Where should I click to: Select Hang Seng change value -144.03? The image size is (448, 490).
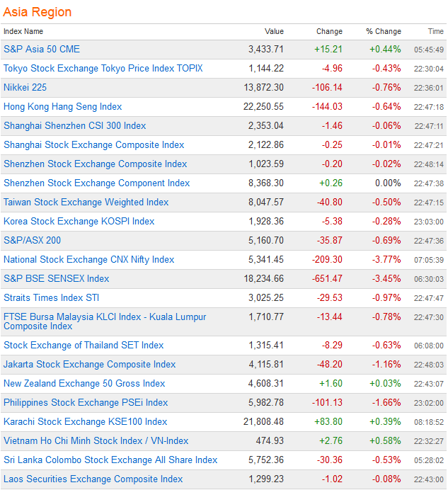(327, 106)
